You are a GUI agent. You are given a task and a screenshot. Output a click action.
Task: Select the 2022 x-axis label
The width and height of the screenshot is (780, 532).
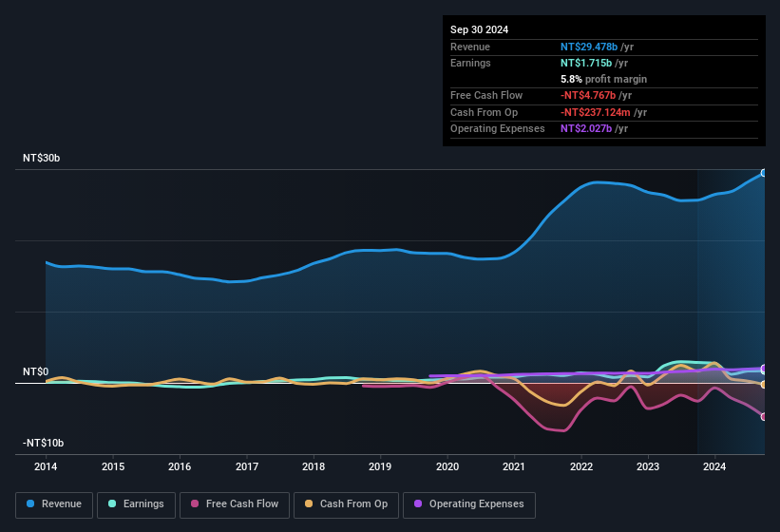tap(581, 466)
